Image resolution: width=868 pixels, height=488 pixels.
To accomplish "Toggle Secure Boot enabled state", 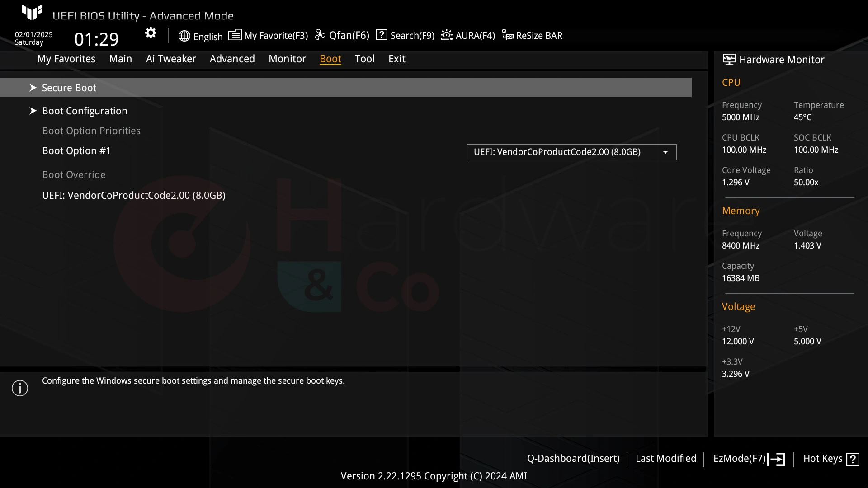I will pos(69,88).
